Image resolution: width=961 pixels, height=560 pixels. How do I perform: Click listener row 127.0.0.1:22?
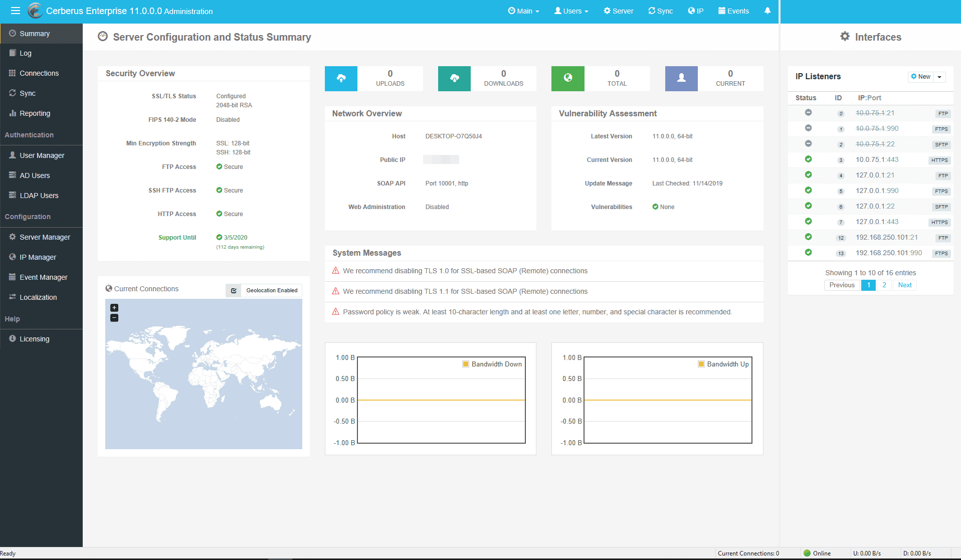click(871, 206)
